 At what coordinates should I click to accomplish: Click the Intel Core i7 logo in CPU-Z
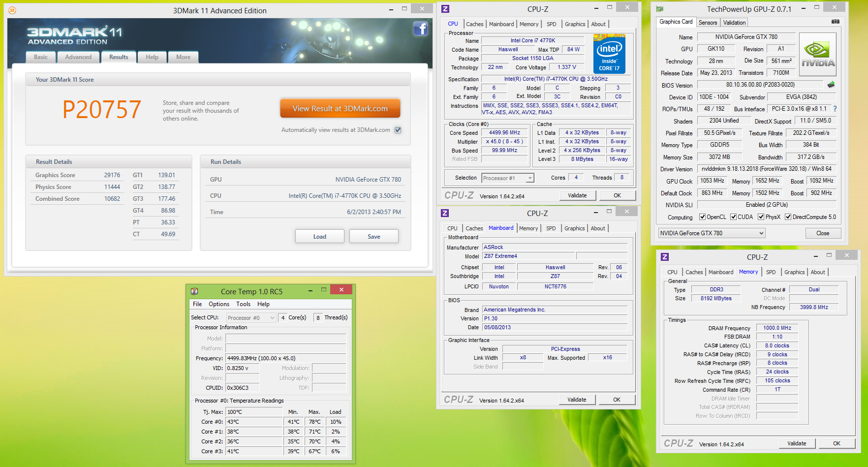[609, 54]
